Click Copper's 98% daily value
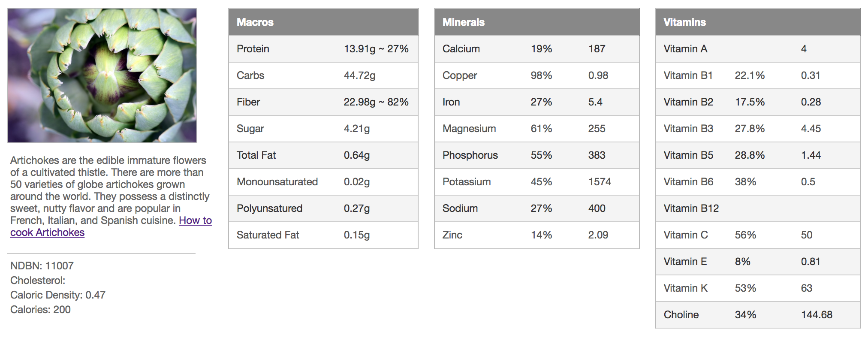Viewport: 868px width, 344px height. (x=541, y=75)
